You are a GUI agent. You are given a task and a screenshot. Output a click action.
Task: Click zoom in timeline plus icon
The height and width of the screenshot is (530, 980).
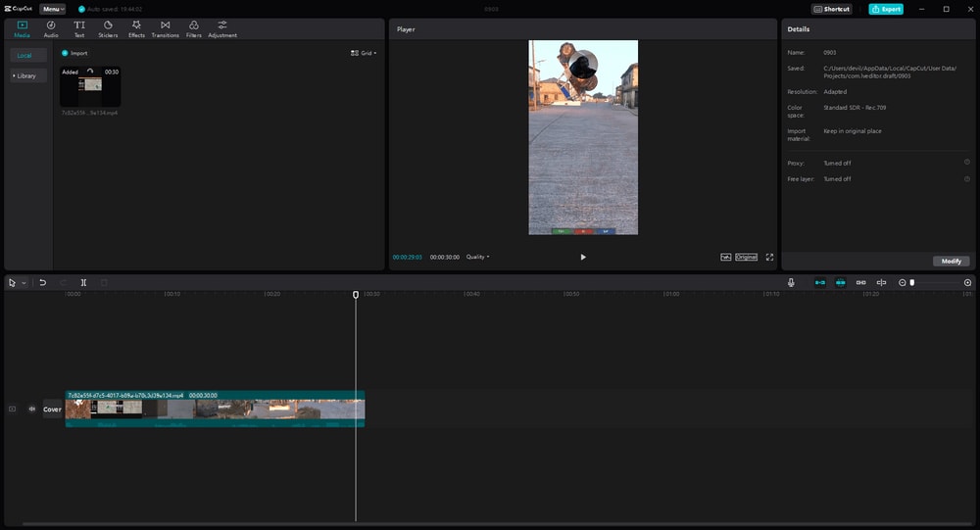coord(967,282)
